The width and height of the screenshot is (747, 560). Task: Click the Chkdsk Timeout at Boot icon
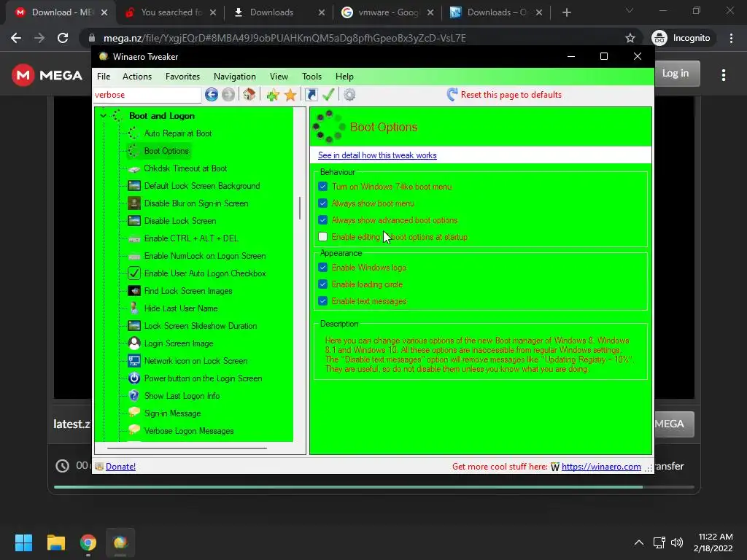point(134,168)
